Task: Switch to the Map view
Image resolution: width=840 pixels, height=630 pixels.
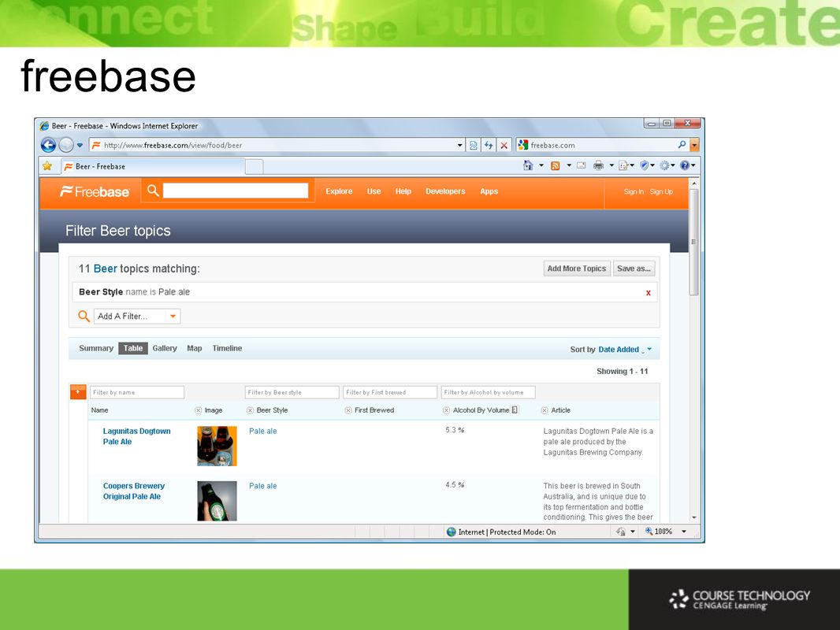Action: [x=195, y=348]
